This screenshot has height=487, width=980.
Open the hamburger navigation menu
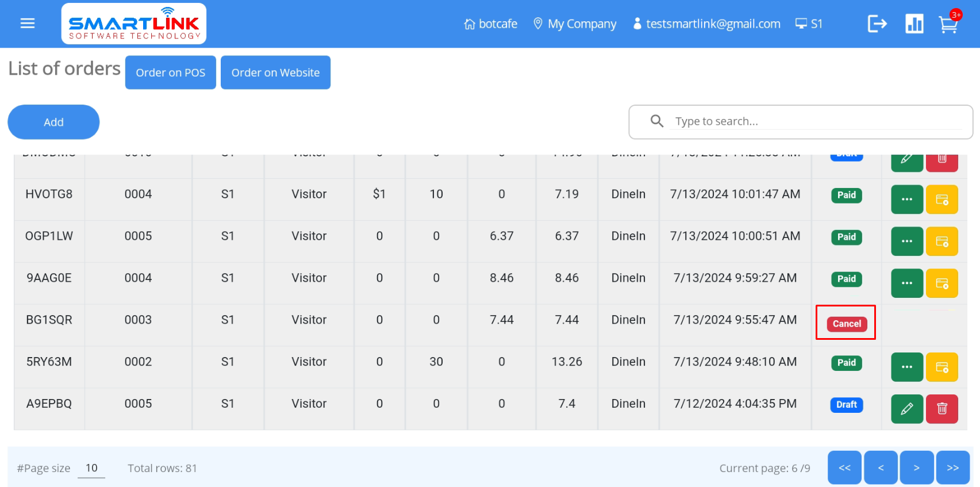(28, 24)
